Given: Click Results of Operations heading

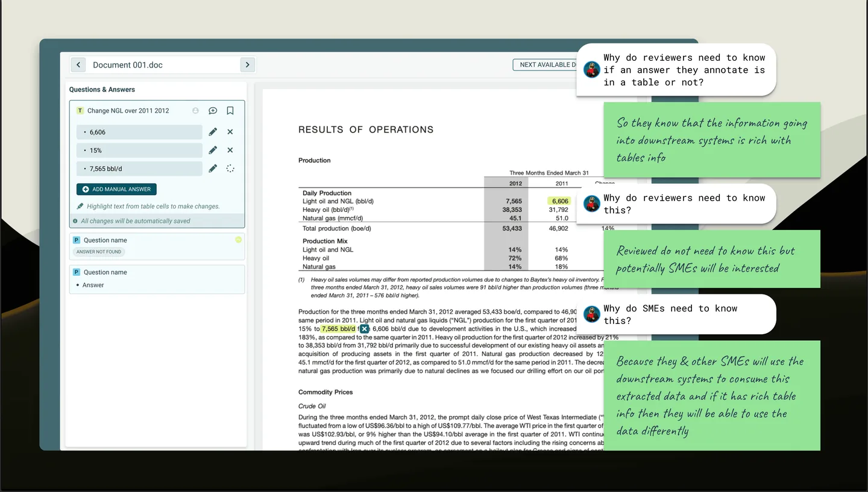Looking at the screenshot, I should 366,129.
